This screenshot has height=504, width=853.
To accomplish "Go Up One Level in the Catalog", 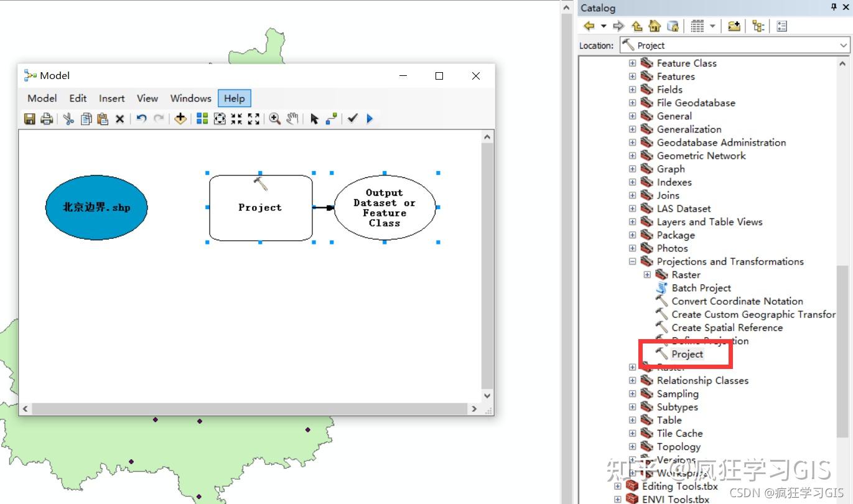I will (636, 26).
